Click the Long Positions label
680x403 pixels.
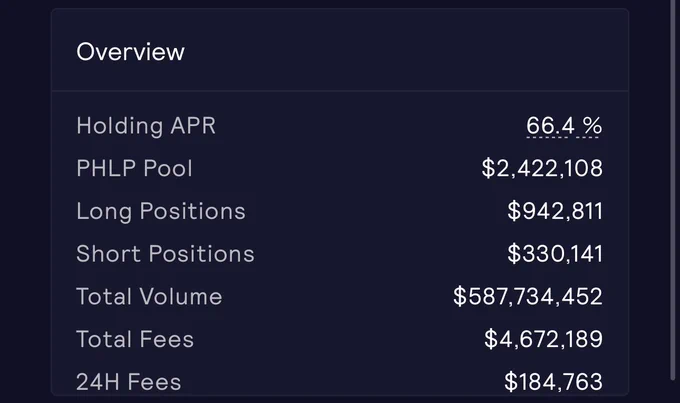coord(161,211)
